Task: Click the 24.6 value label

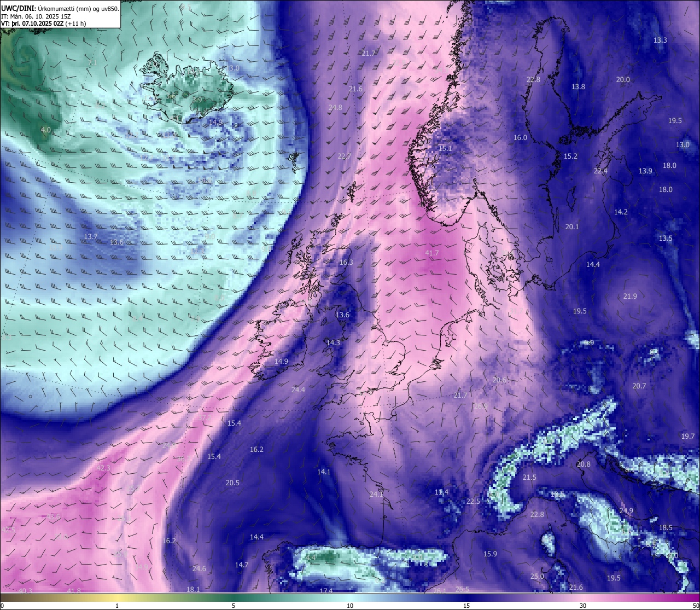Action: 199,568
